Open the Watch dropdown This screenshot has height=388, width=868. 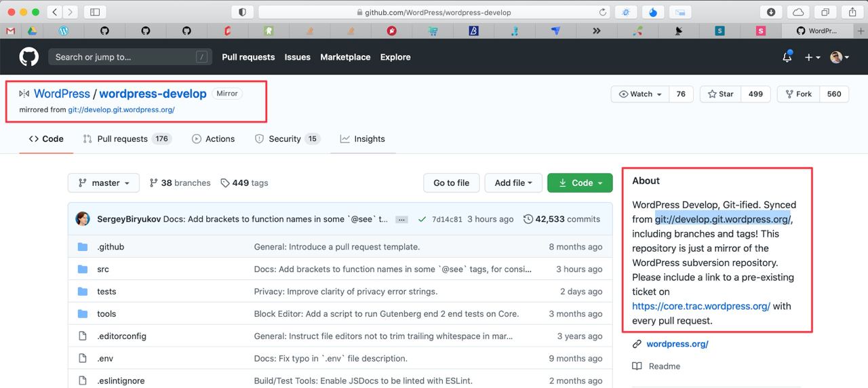[640, 94]
